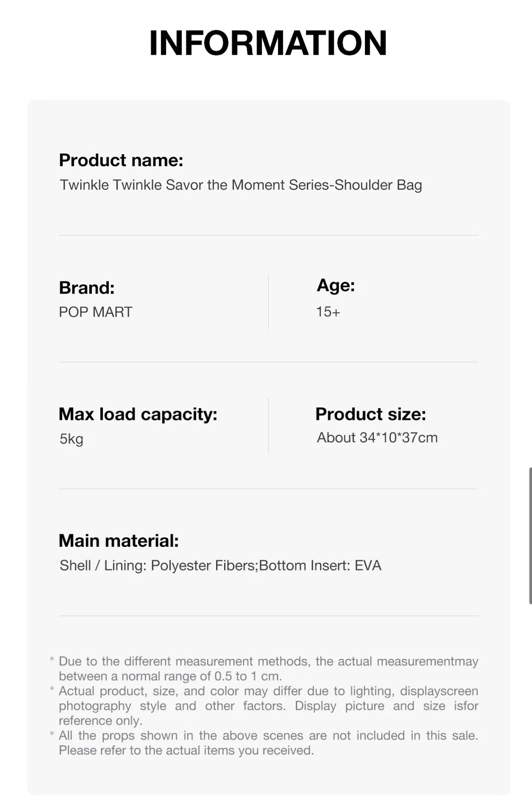Click the Polyester Fibers material description
Screen dimensions: 532x799
tap(220, 565)
